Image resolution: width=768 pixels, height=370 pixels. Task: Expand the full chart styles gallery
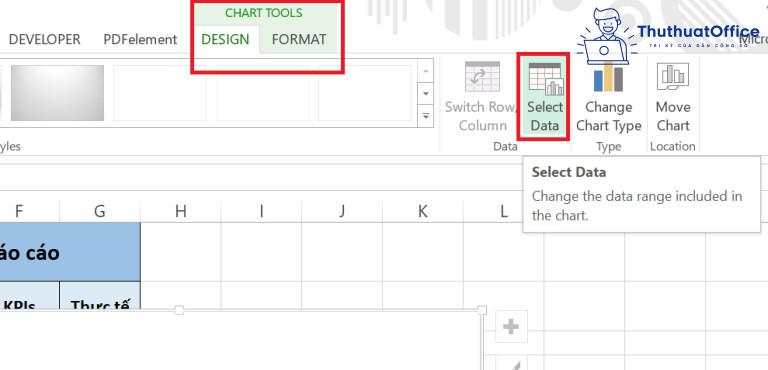426,116
